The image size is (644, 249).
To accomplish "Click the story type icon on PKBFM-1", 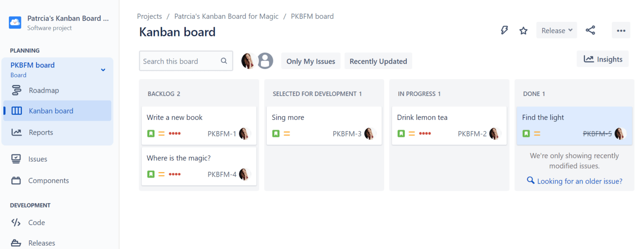I will [x=151, y=133].
